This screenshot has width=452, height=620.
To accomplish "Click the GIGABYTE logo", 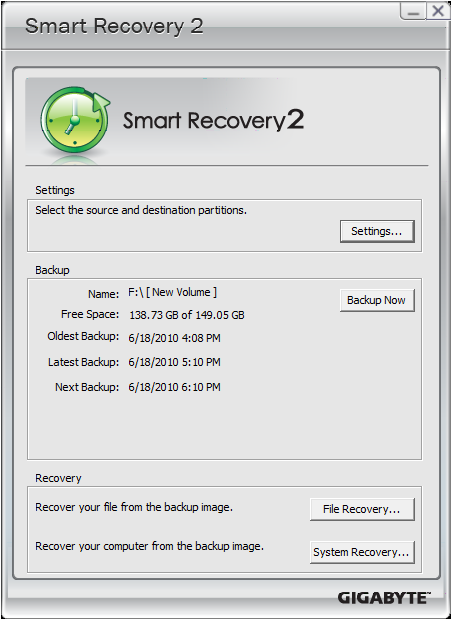I will click(384, 597).
